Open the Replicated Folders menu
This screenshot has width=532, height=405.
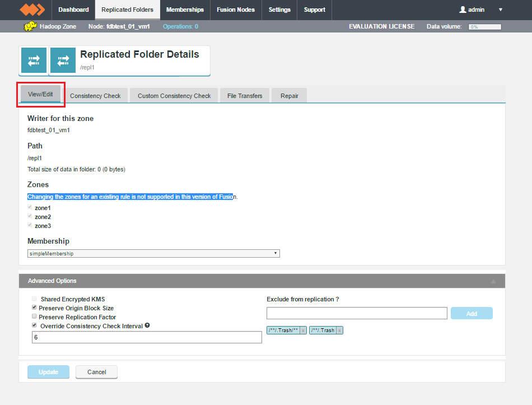pyautogui.click(x=127, y=10)
